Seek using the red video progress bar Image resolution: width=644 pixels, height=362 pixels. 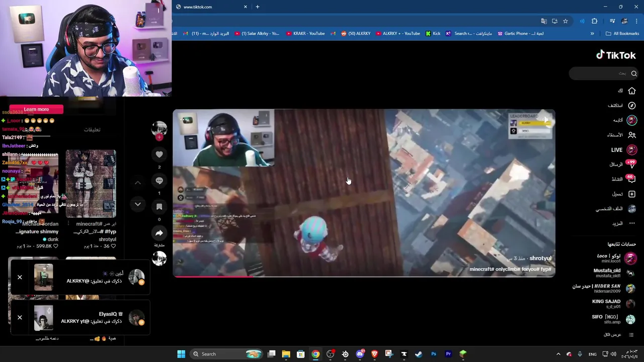pos(364,276)
